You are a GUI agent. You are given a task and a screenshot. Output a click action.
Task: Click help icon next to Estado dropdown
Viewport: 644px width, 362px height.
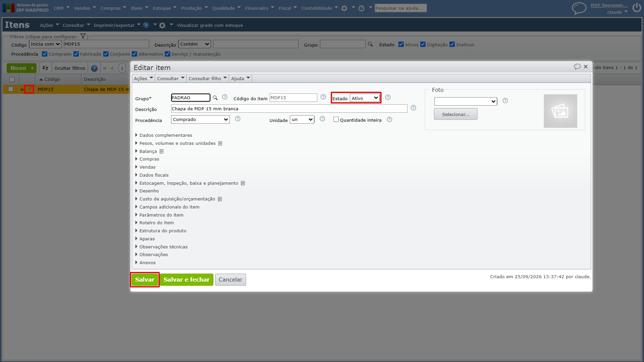pyautogui.click(x=388, y=97)
